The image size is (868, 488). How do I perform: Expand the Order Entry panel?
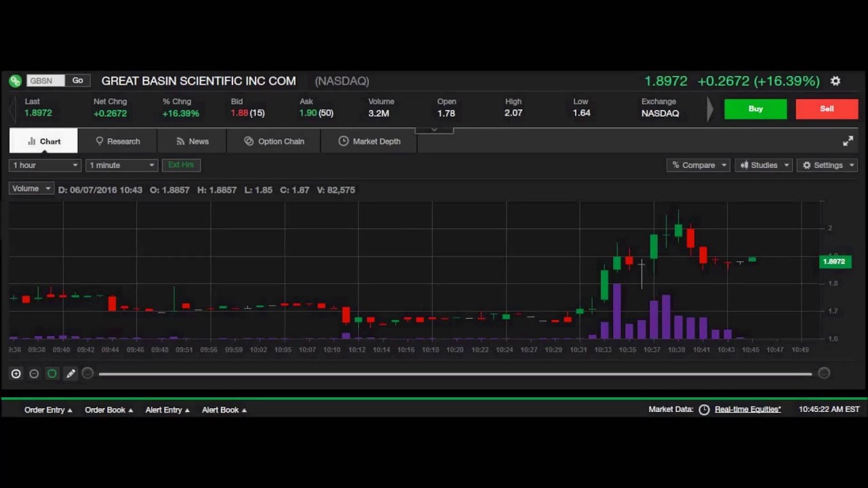pos(48,409)
